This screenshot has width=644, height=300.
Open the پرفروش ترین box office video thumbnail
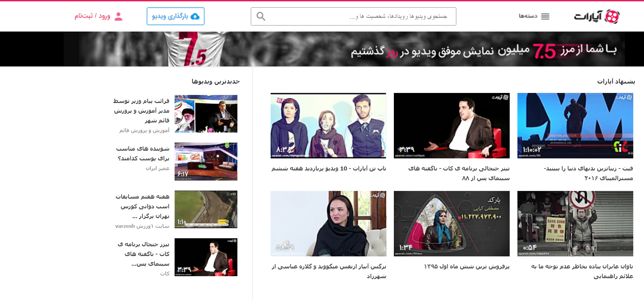[x=451, y=223]
